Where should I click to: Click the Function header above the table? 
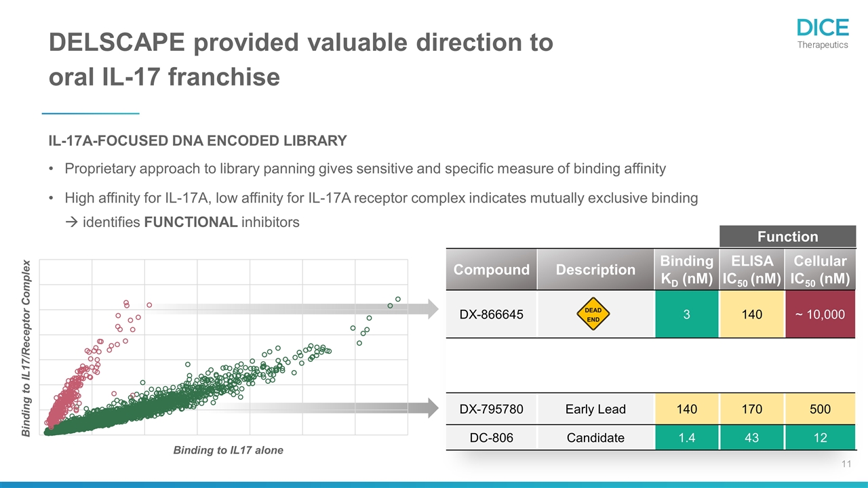click(787, 237)
